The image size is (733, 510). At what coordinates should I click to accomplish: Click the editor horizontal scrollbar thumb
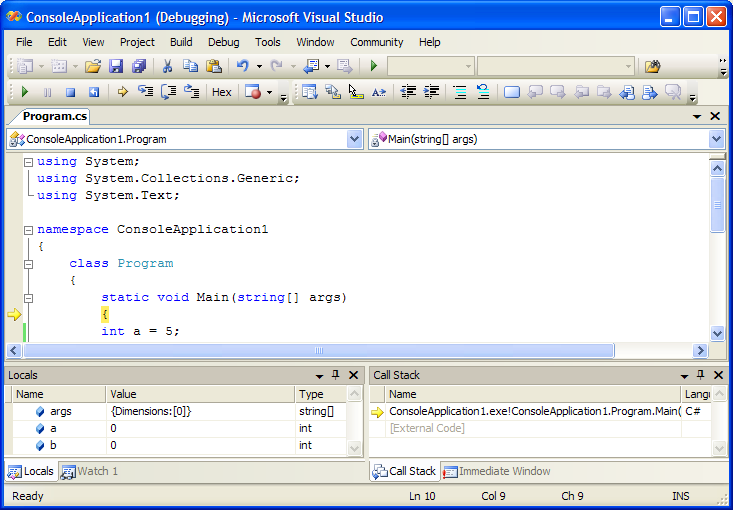click(x=319, y=351)
